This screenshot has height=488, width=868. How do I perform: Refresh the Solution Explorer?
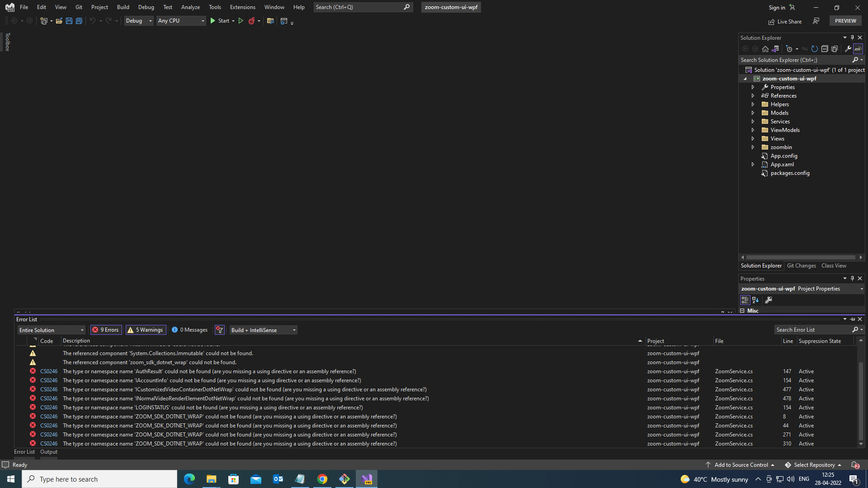pyautogui.click(x=814, y=49)
